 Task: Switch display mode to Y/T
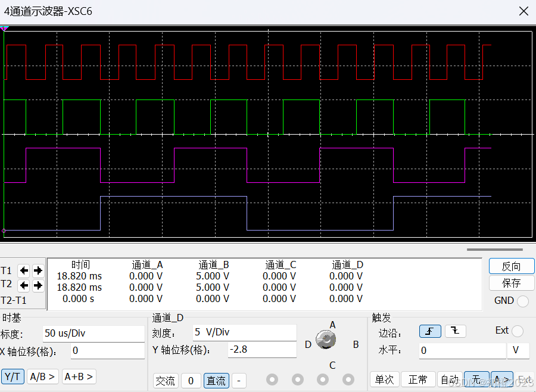coord(13,377)
